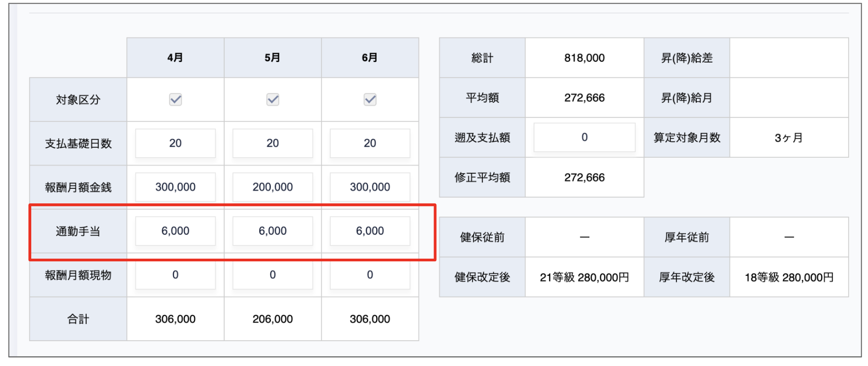Select the 6月 報酬月額金銭 field
This screenshot has height=366, width=868.
point(370,187)
